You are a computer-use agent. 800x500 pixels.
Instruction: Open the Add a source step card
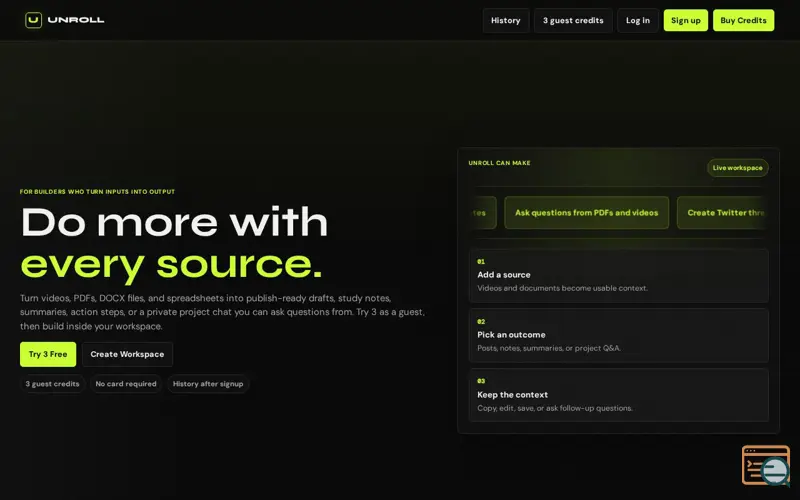click(x=618, y=276)
